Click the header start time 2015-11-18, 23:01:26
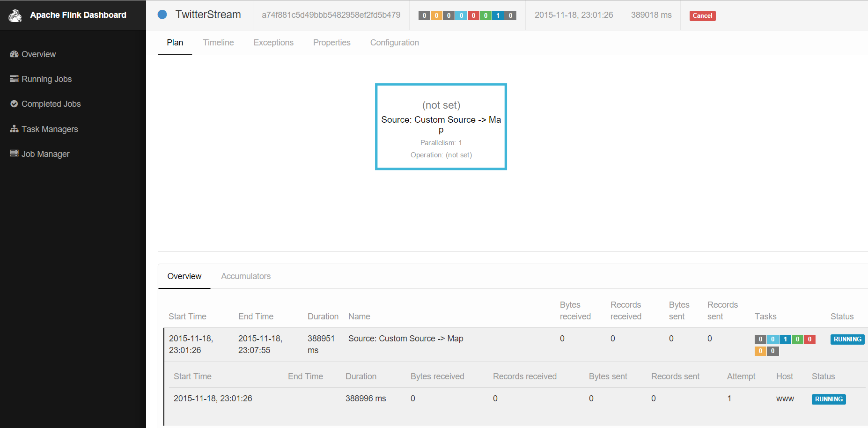 574,15
